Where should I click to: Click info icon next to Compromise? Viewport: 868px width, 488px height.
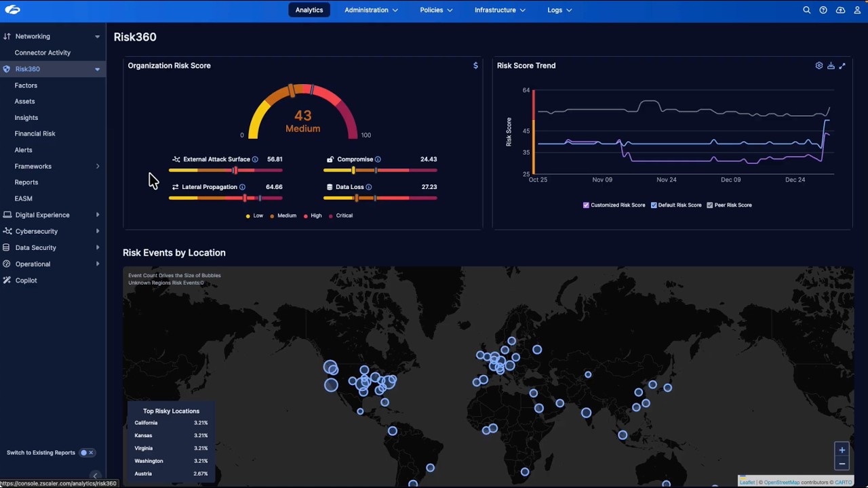pos(378,159)
